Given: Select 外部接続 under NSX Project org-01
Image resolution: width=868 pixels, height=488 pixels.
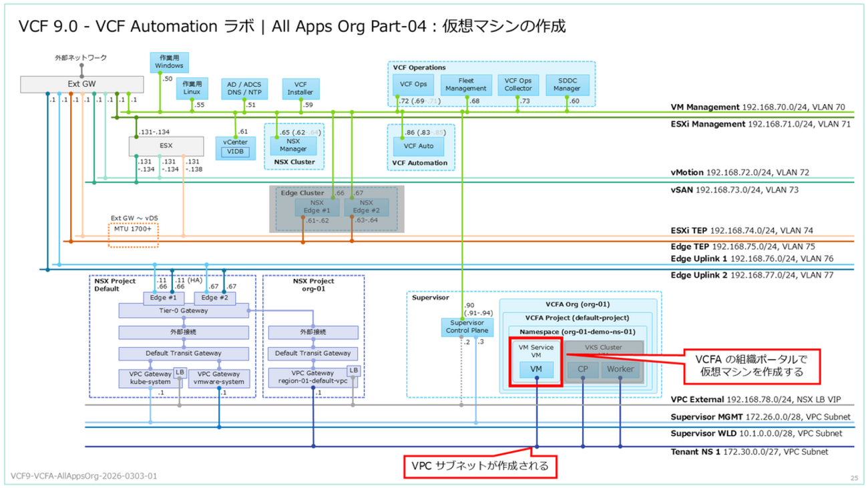Looking at the screenshot, I should (314, 332).
